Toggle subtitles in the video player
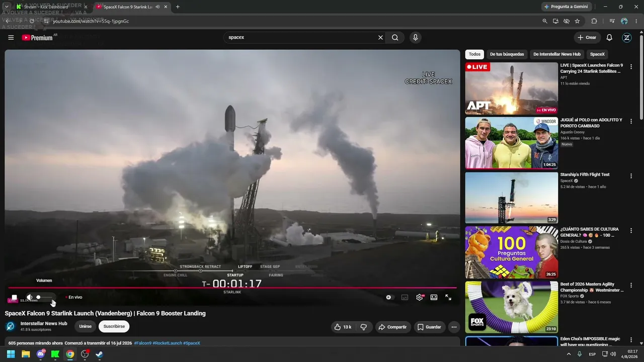644x362 pixels. click(405, 297)
